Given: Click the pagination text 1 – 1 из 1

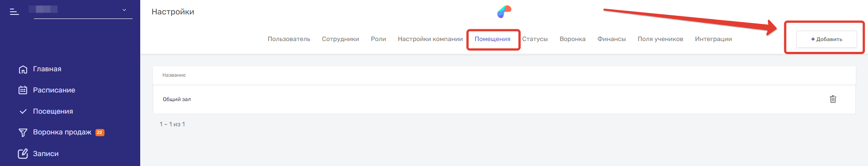Looking at the screenshot, I should (172, 124).
